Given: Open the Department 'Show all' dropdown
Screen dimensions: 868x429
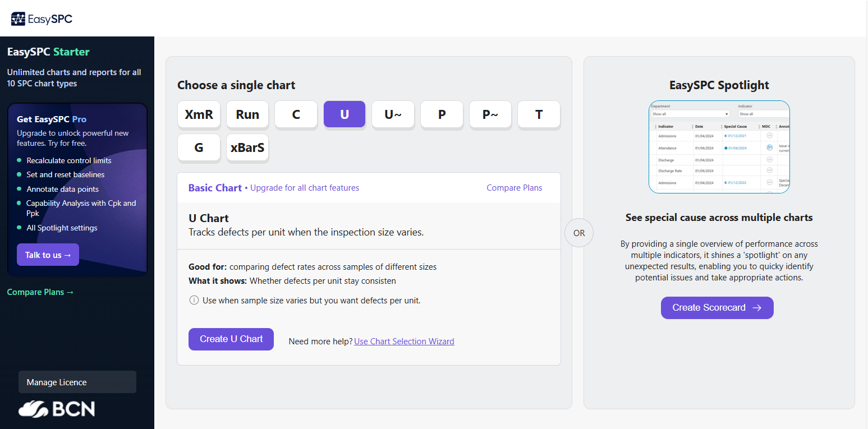Looking at the screenshot, I should [689, 114].
